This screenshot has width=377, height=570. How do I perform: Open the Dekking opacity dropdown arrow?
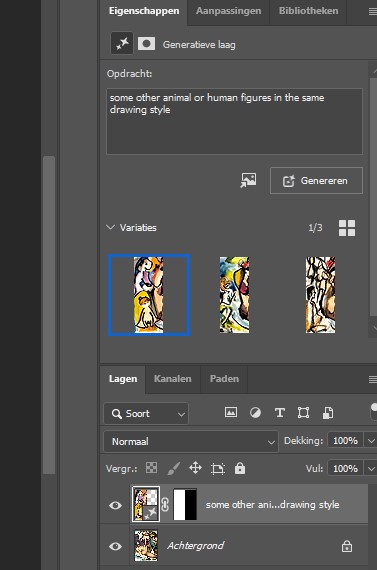[x=371, y=441]
